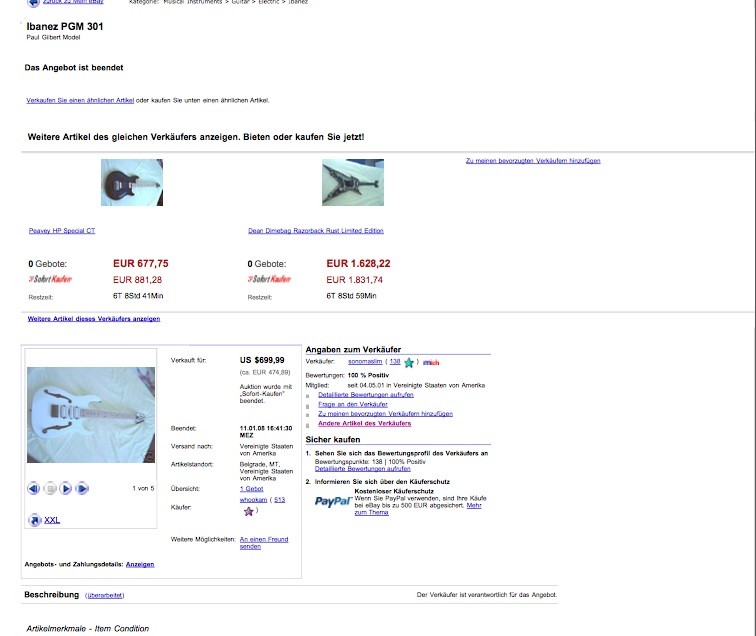Click 'An einen Freund senden'
Screen dimensions: 756x636
point(264,543)
